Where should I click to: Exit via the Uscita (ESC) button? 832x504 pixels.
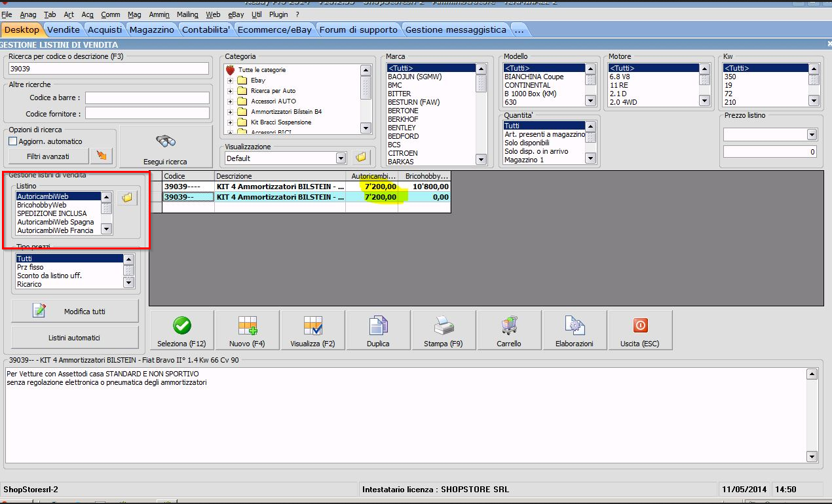[640, 331]
